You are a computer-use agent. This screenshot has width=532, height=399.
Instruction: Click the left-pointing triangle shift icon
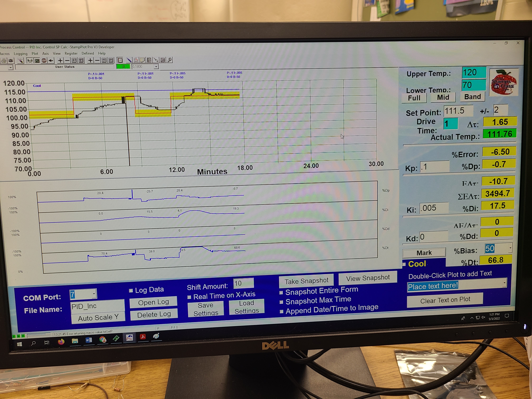(104, 60)
